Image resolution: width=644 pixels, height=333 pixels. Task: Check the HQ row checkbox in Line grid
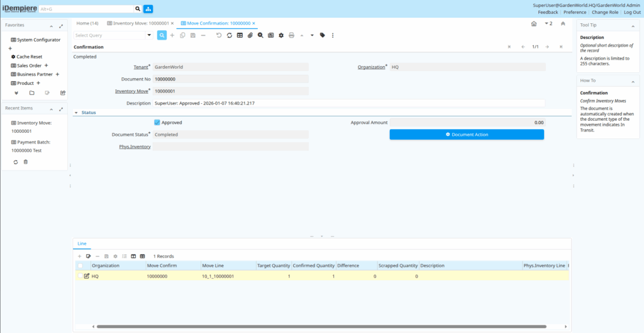click(80, 276)
